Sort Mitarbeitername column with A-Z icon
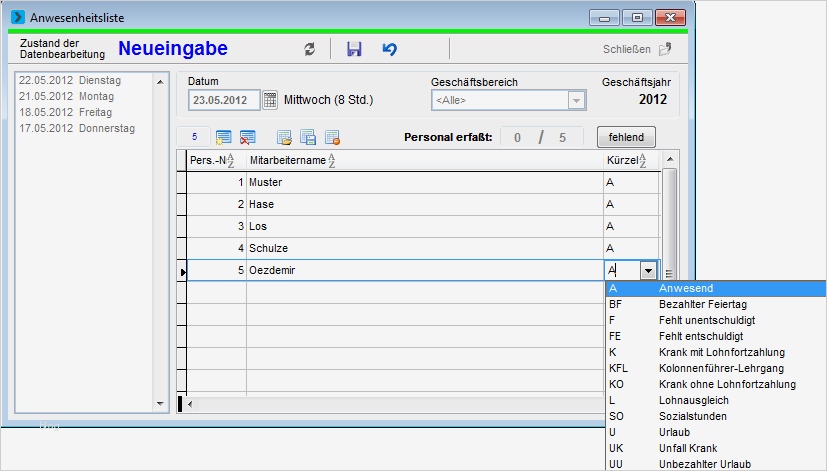Viewport: 827px width, 471px height. point(332,160)
